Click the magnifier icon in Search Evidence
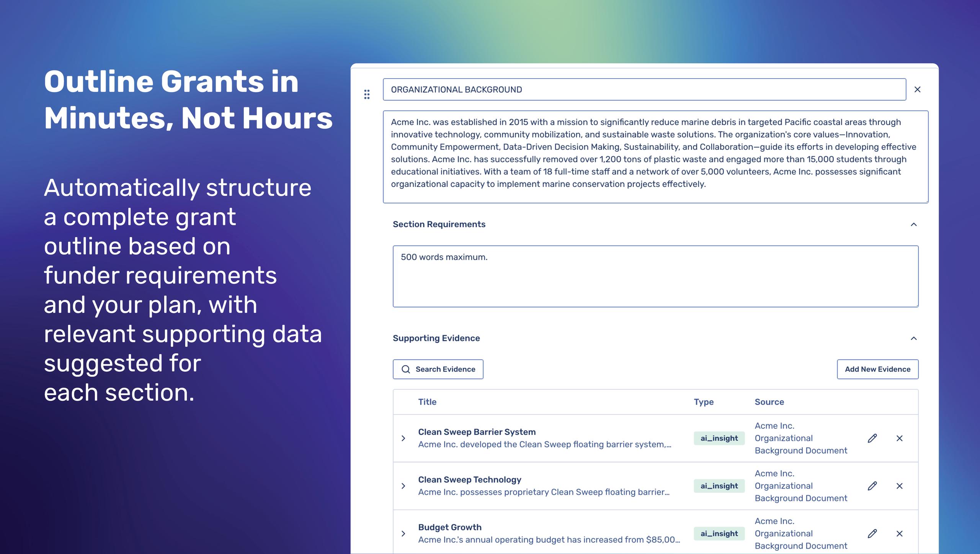980x554 pixels. (x=405, y=369)
